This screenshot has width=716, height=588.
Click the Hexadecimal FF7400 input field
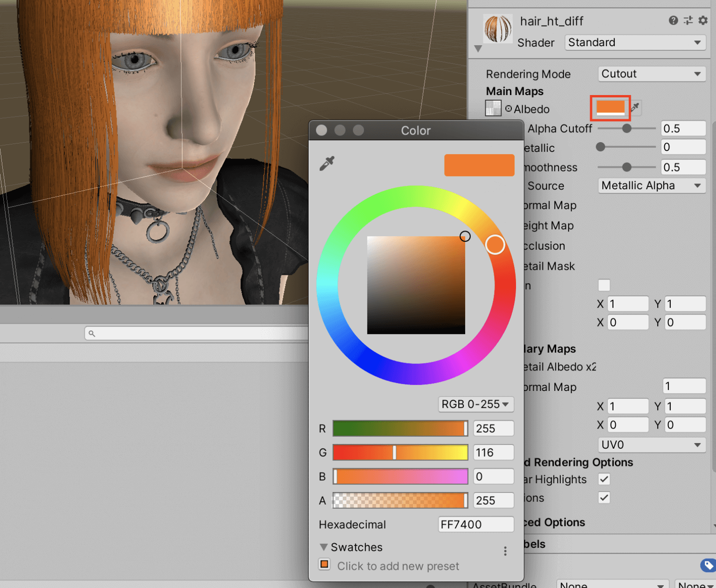tap(475, 524)
